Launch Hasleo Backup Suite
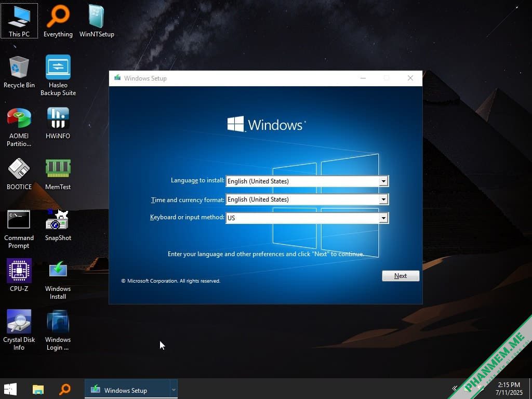 point(58,75)
